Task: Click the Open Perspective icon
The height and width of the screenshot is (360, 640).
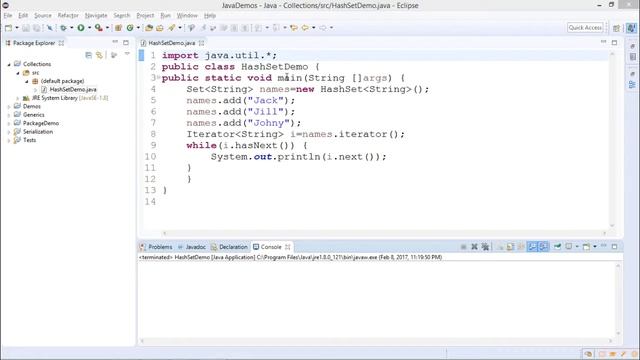Action: click(616, 28)
